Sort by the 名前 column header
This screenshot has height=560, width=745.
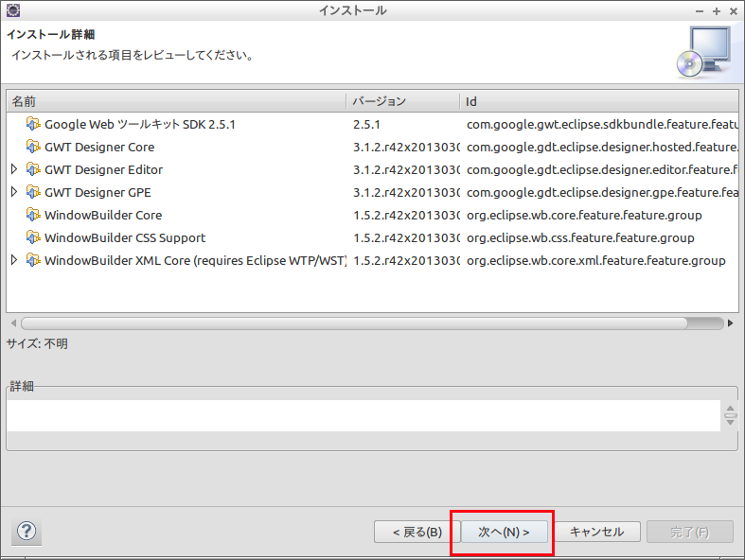pos(176,101)
